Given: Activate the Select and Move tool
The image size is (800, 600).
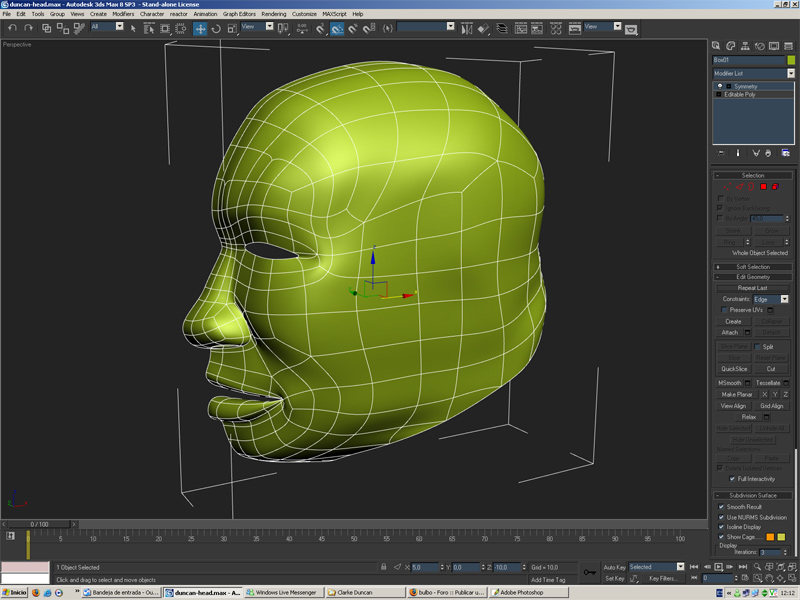Looking at the screenshot, I should 200,29.
